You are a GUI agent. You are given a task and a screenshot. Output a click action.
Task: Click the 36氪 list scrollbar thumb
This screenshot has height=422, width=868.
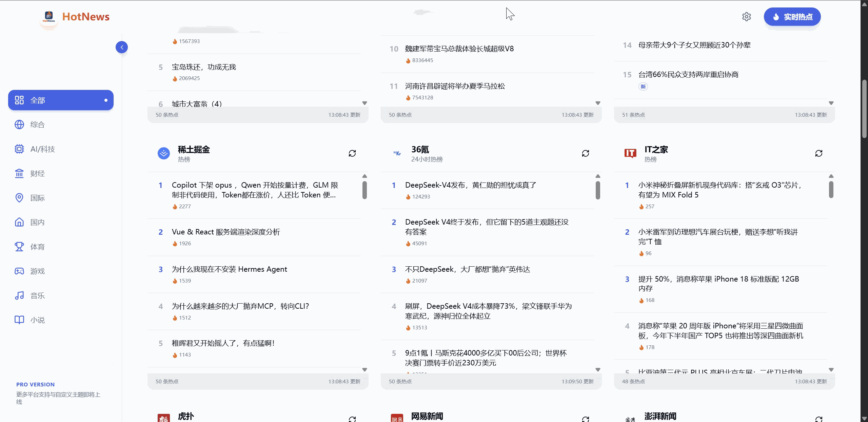coord(598,190)
